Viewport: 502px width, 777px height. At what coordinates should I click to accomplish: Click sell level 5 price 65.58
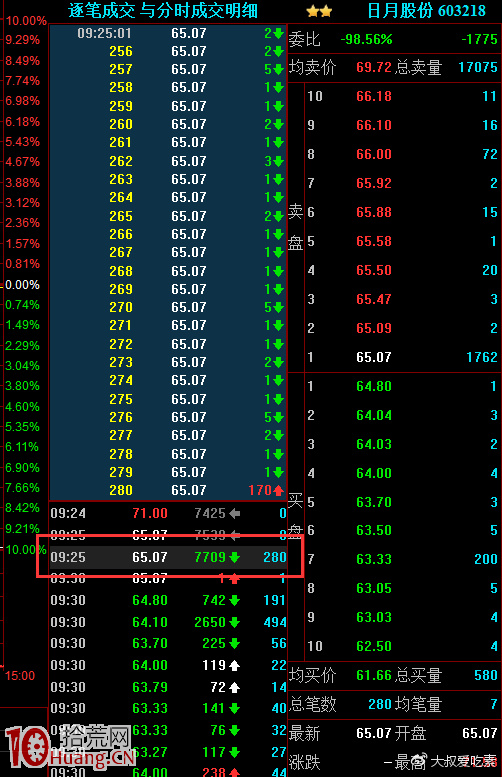click(x=374, y=241)
